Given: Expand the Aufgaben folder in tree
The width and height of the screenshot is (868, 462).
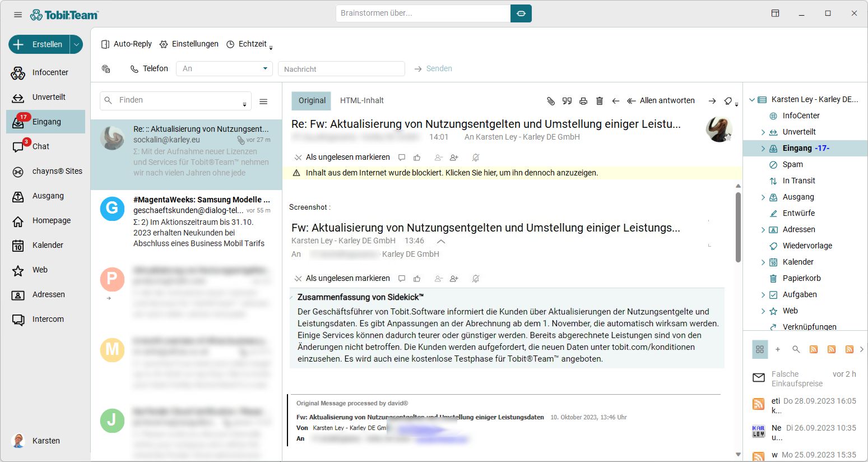Looking at the screenshot, I should (763, 295).
